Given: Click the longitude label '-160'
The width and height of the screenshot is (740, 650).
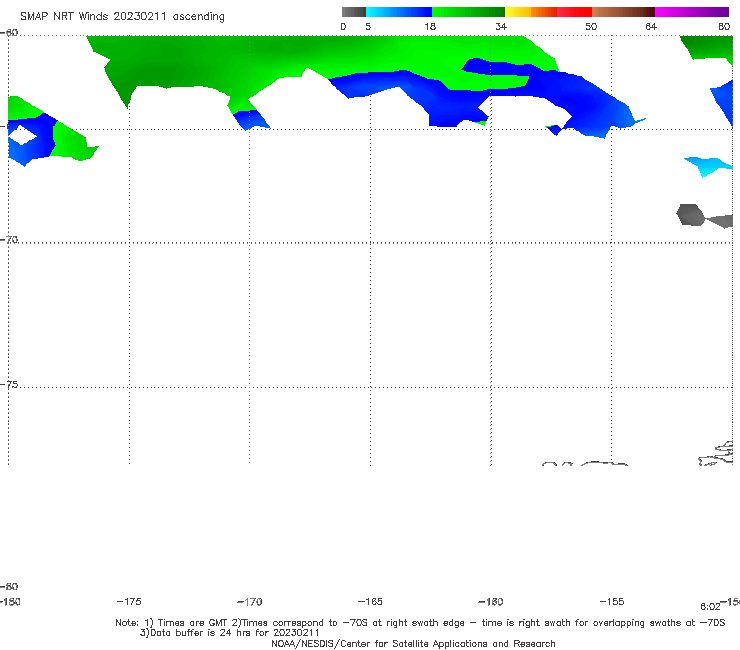Looking at the screenshot, I should click(x=491, y=601).
